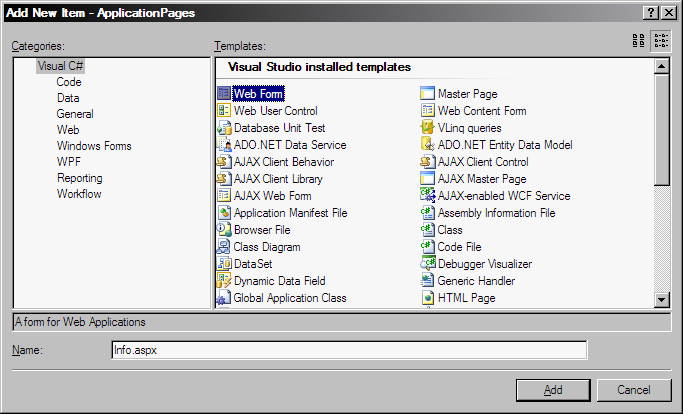Select the Web Form template icon
Screen dimensions: 683x414
point(223,93)
